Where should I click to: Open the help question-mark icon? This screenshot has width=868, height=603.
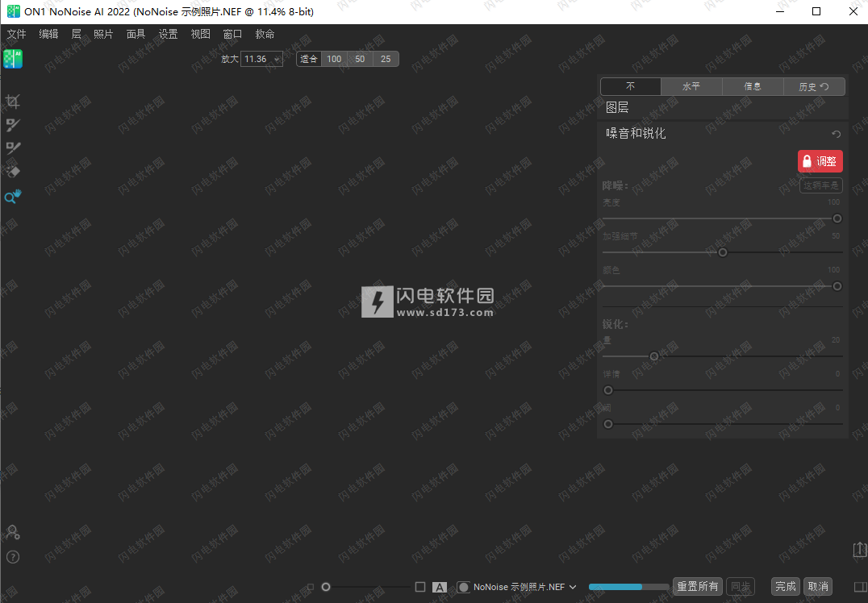pyautogui.click(x=13, y=557)
